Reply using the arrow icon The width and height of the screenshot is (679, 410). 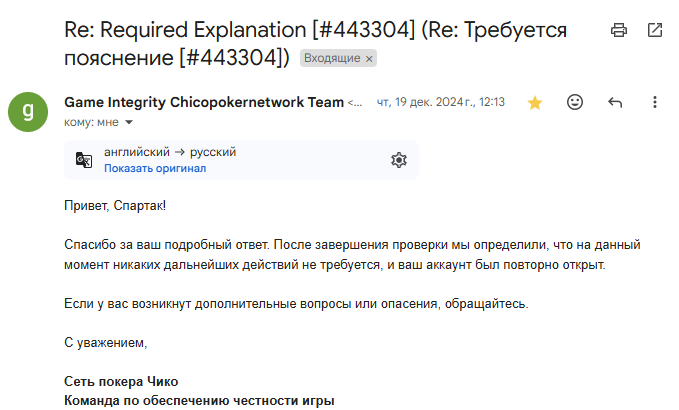(615, 102)
